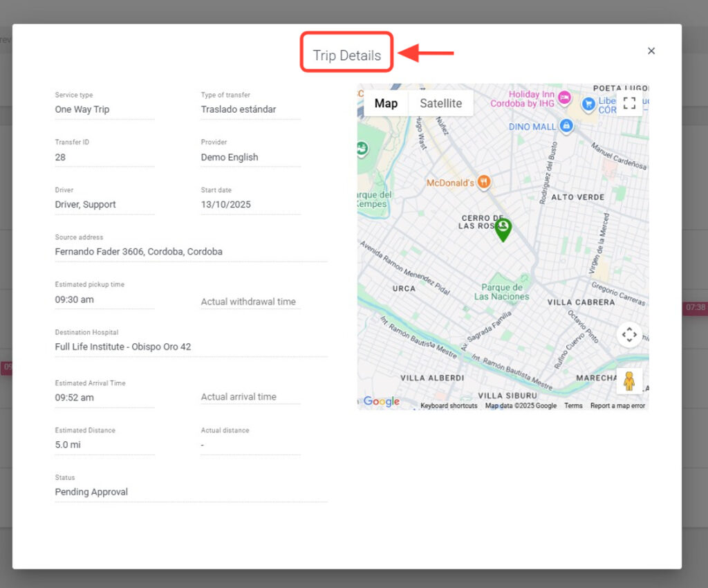Open map Keyboard shortcuts
The image size is (708, 588).
click(449, 406)
